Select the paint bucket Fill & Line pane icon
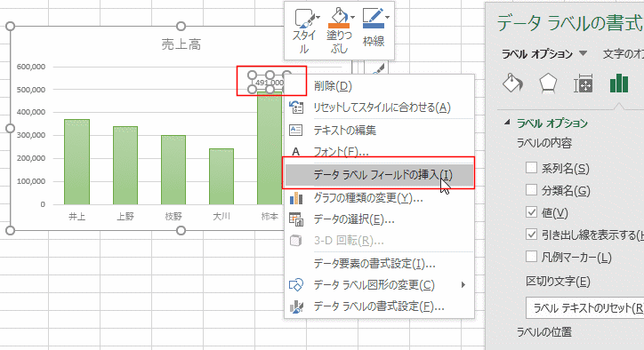644x350 pixels. [x=512, y=84]
